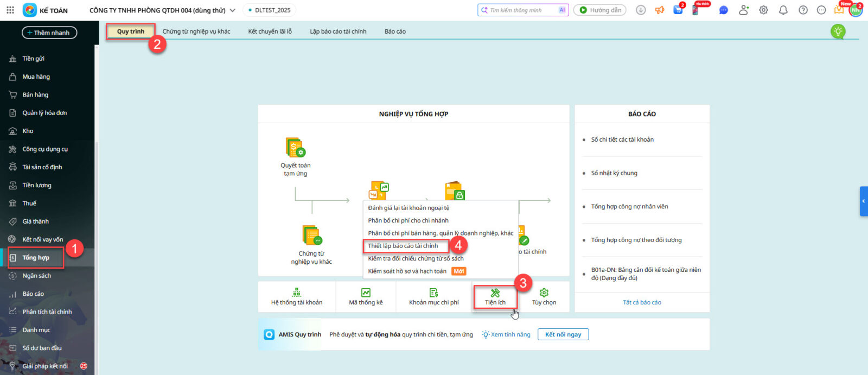Open Hệ thống tài khoản
The height and width of the screenshot is (375, 868).
point(297,297)
